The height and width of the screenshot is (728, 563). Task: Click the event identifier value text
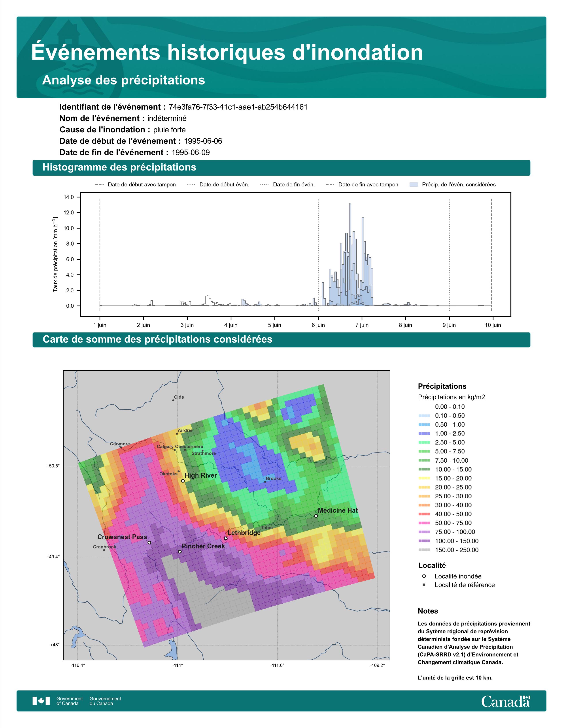(x=238, y=107)
